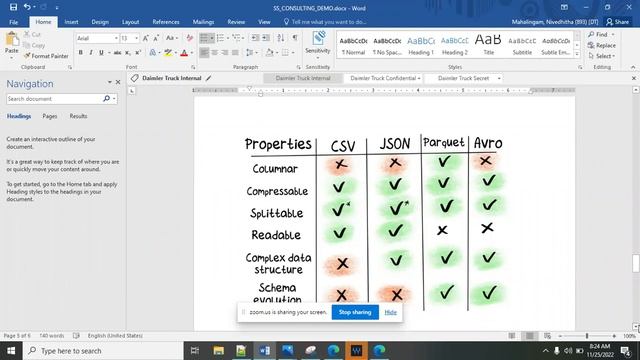Image resolution: width=640 pixels, height=360 pixels.
Task: Click the Hide link in sharing bar
Action: 391,312
